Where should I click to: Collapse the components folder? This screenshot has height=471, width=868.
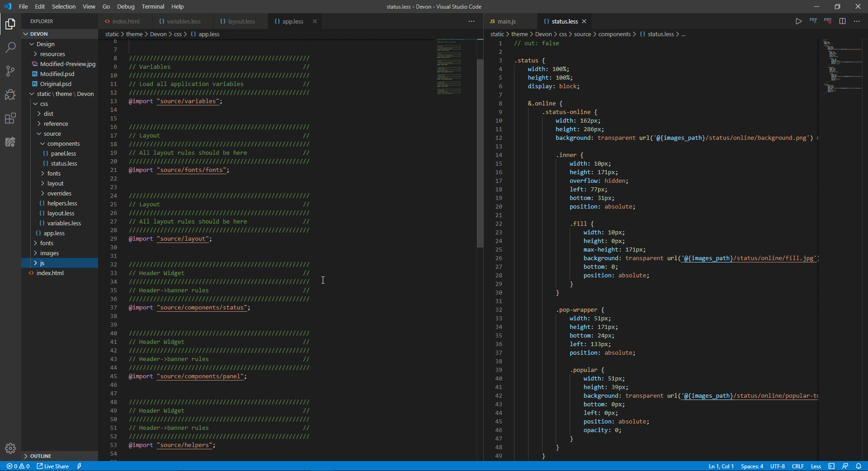coord(60,143)
